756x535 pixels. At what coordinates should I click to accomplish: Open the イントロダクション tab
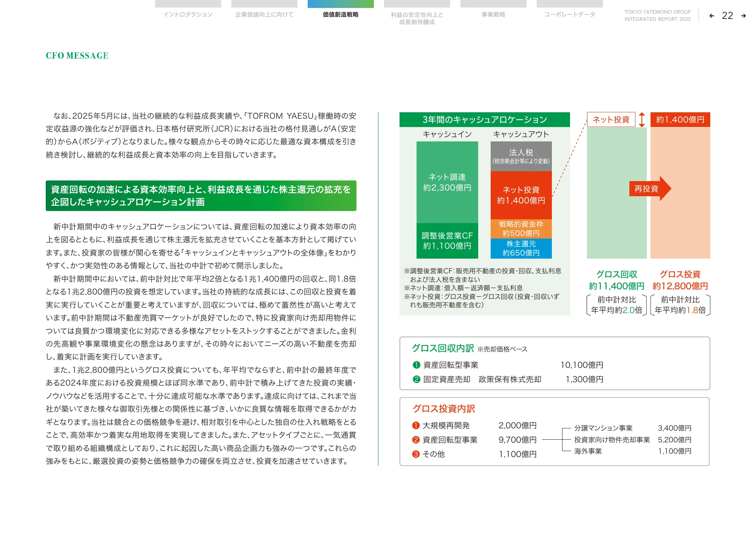(x=188, y=14)
